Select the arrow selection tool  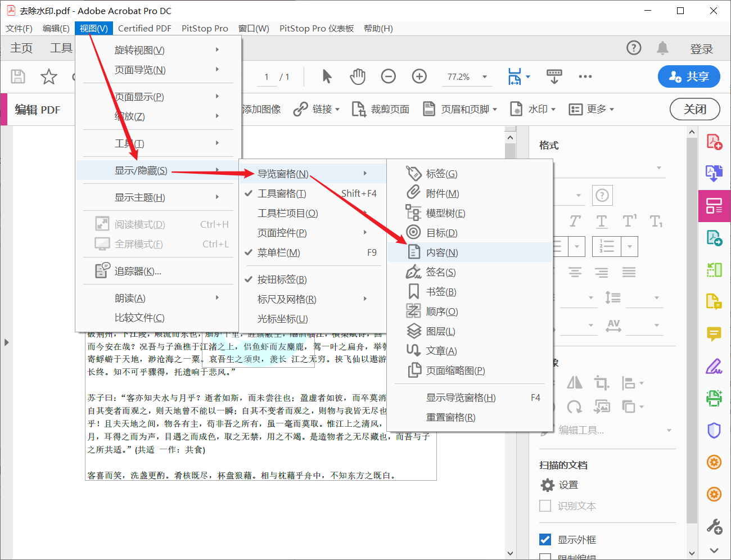click(327, 76)
